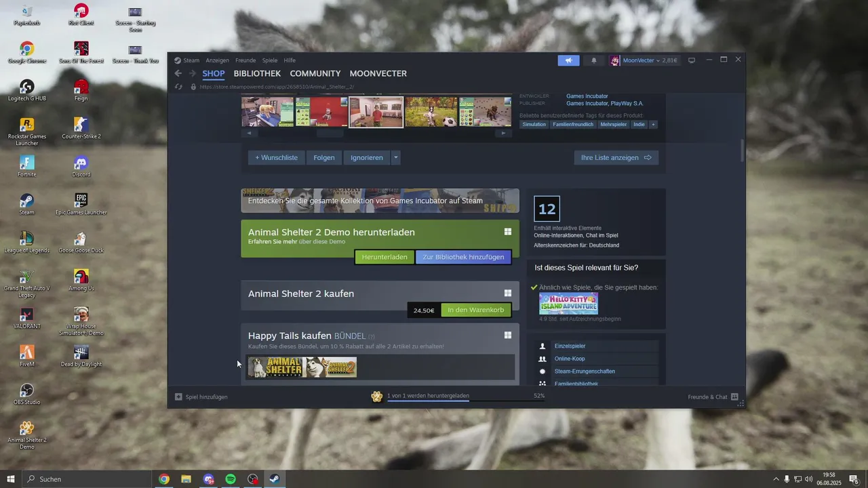Click + Wunschliste button
This screenshot has height=488, width=868.
[276, 157]
